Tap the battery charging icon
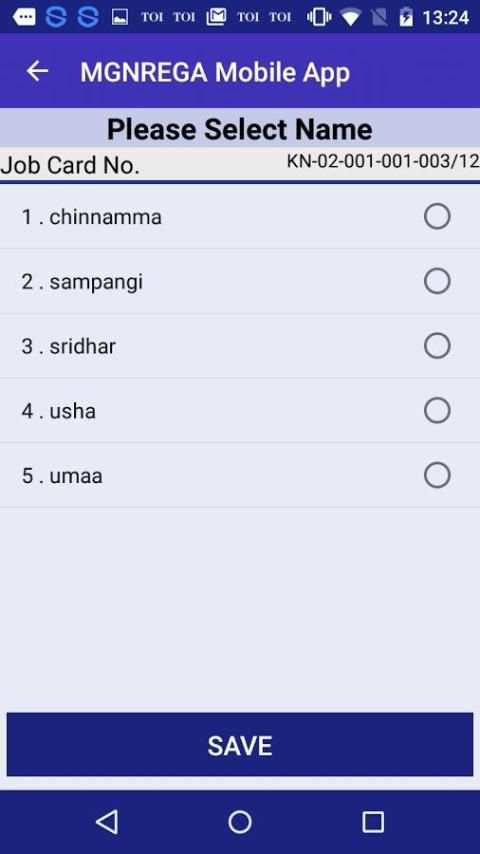The width and height of the screenshot is (480, 854). pos(406,17)
